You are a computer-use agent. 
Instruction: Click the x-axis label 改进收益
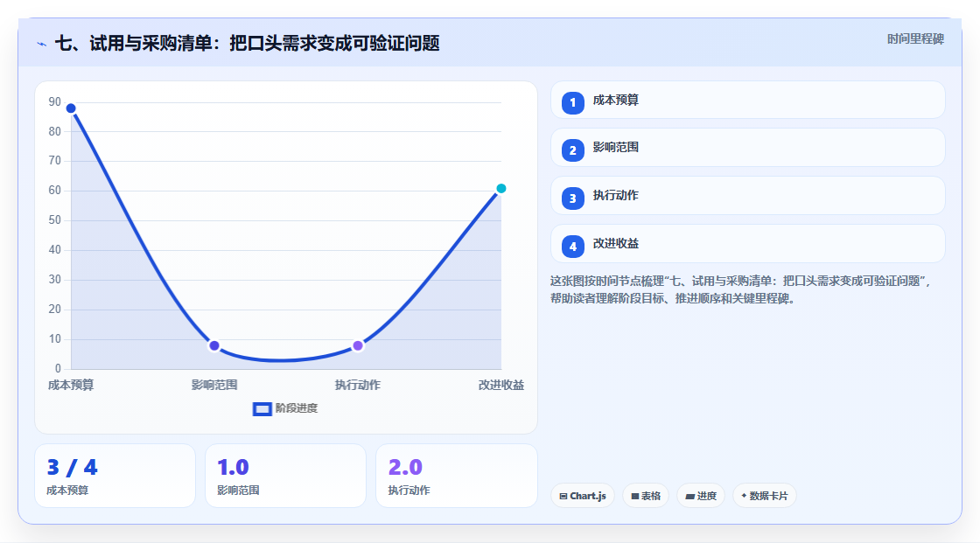[501, 385]
